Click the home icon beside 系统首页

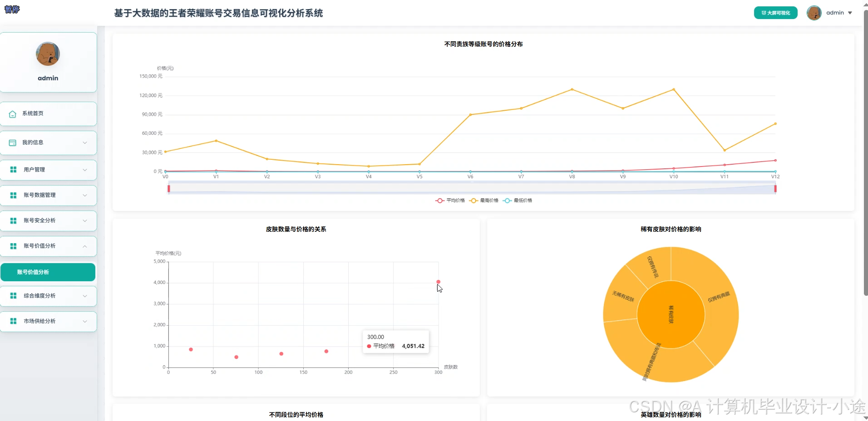click(13, 114)
